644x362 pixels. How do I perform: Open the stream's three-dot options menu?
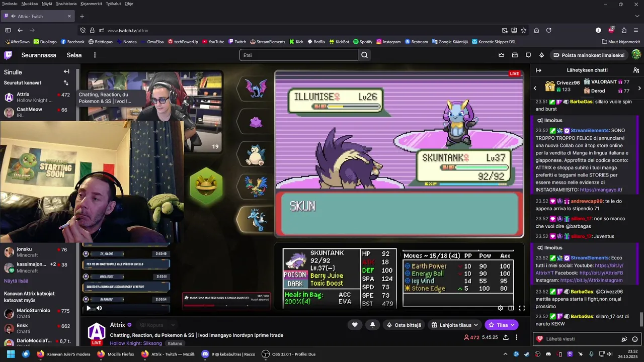[x=517, y=337]
